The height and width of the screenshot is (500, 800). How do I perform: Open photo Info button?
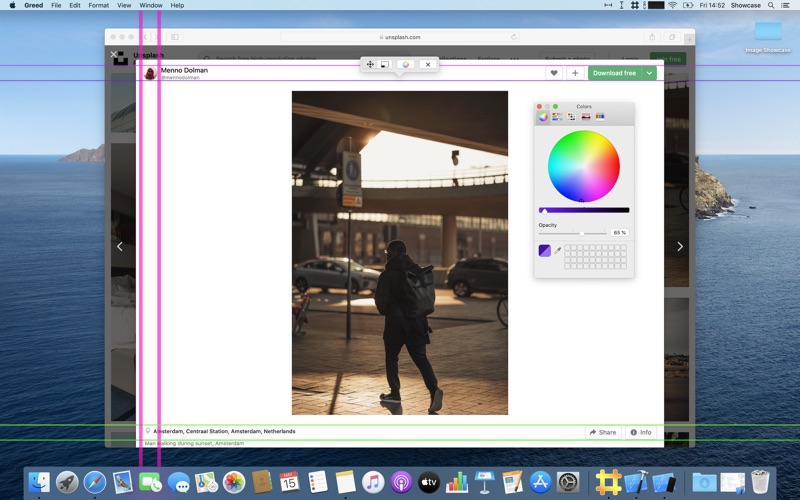click(x=641, y=432)
